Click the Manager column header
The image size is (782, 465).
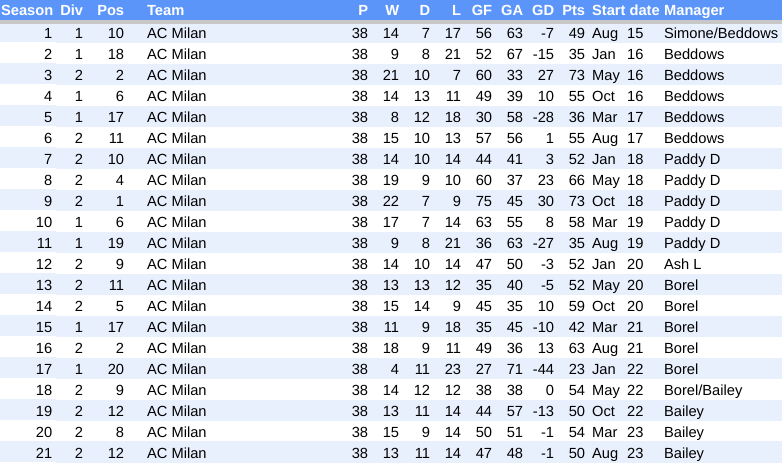click(x=694, y=10)
